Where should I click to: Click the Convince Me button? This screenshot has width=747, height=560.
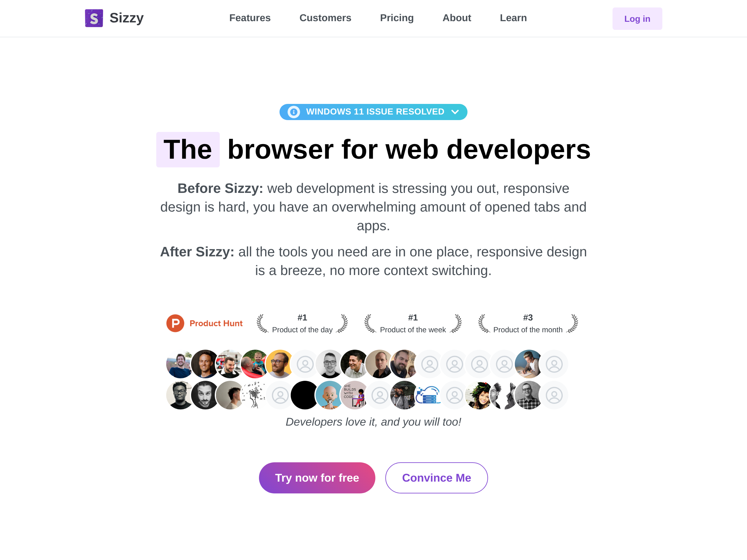436,478
